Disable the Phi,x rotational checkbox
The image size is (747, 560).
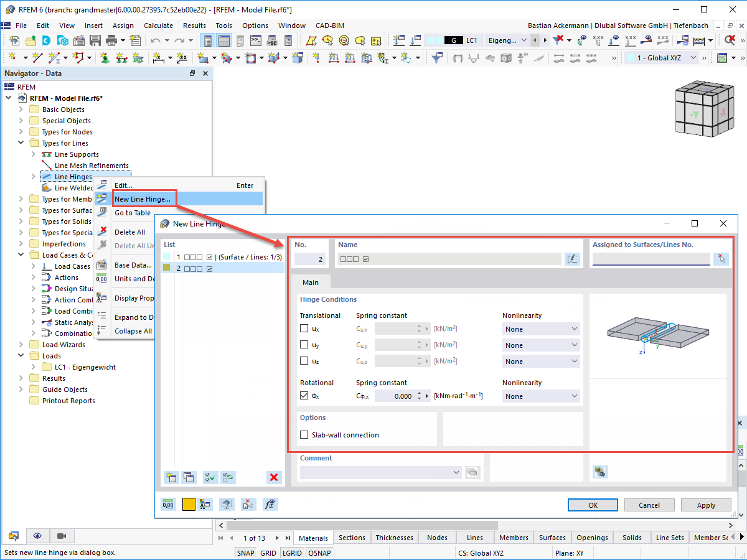(304, 395)
